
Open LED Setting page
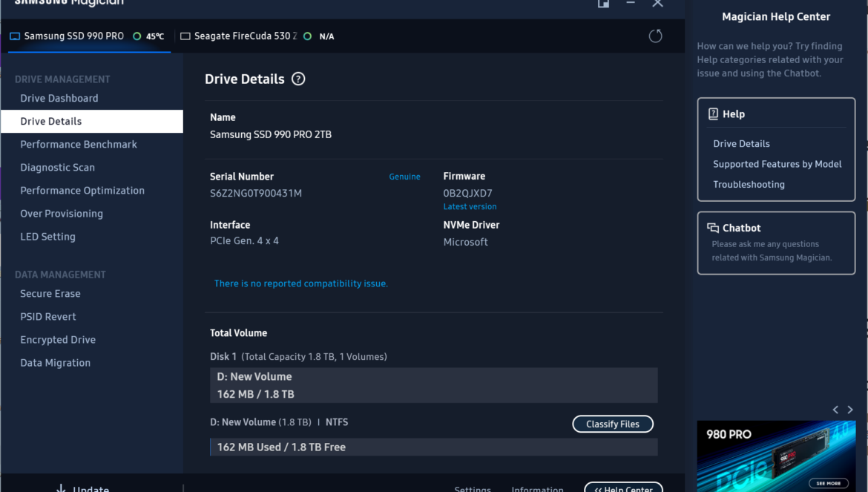47,237
